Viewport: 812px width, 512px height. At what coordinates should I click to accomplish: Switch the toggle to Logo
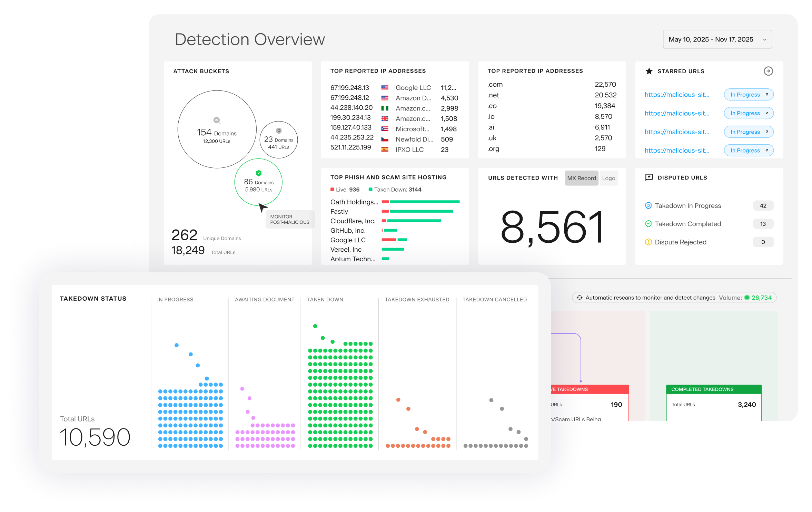pyautogui.click(x=608, y=178)
